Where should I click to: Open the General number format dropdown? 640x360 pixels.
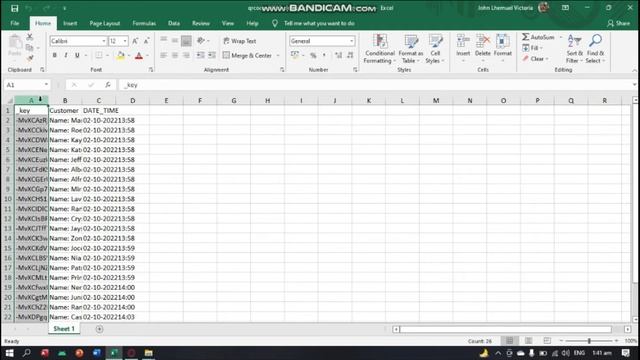click(x=351, y=41)
